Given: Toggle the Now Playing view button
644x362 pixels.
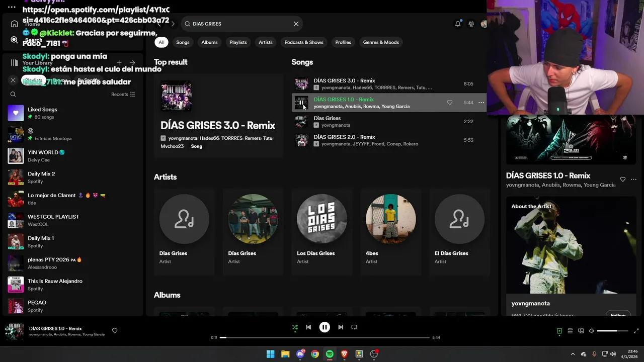Looking at the screenshot, I should 559,331.
